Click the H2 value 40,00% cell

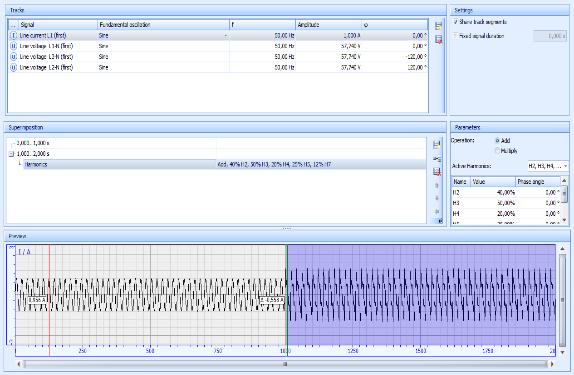(x=493, y=192)
